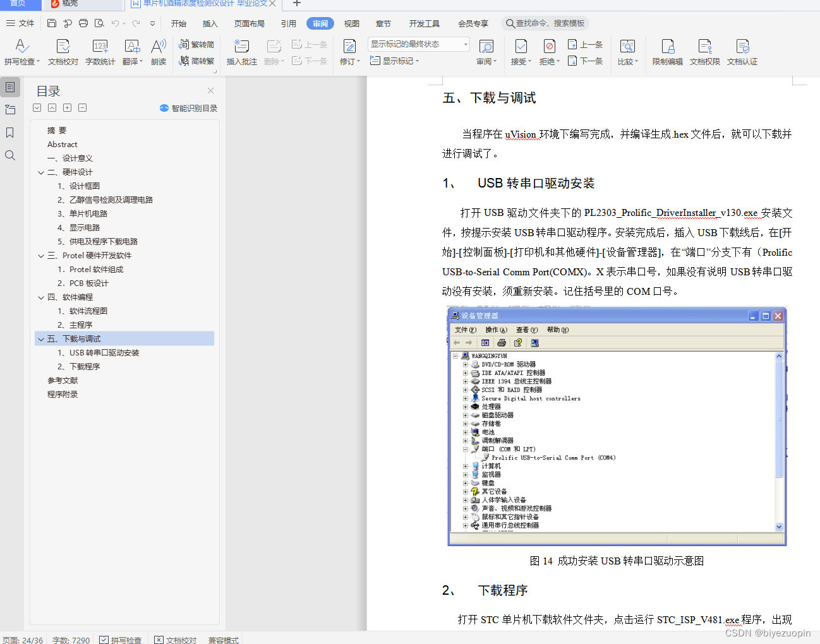Go to next revision 下一条 beside 拒绝
820x644 pixels.
585,61
